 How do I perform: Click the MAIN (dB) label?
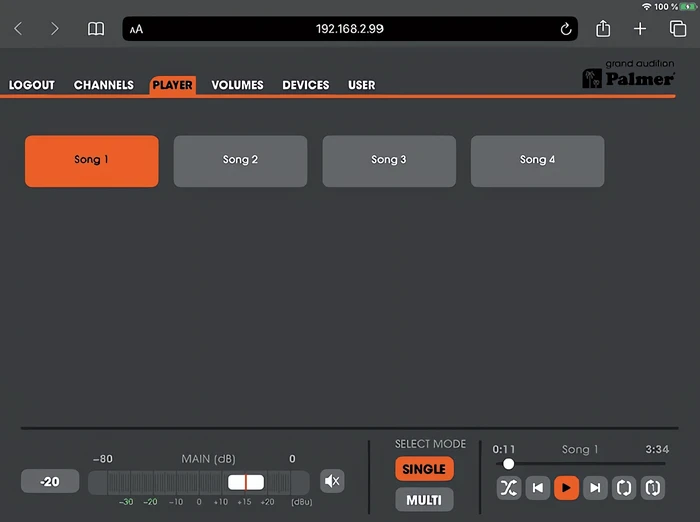point(208,459)
